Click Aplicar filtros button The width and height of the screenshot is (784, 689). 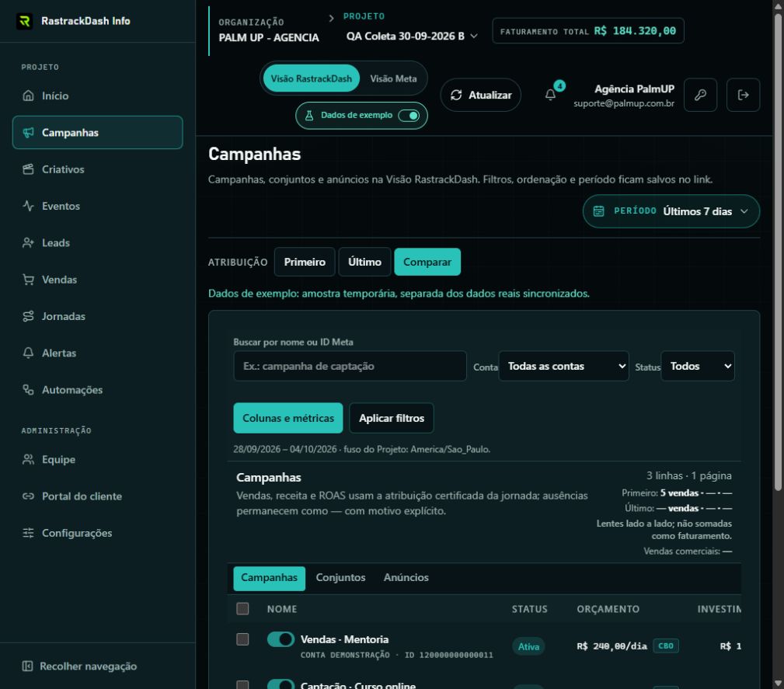[x=392, y=418]
